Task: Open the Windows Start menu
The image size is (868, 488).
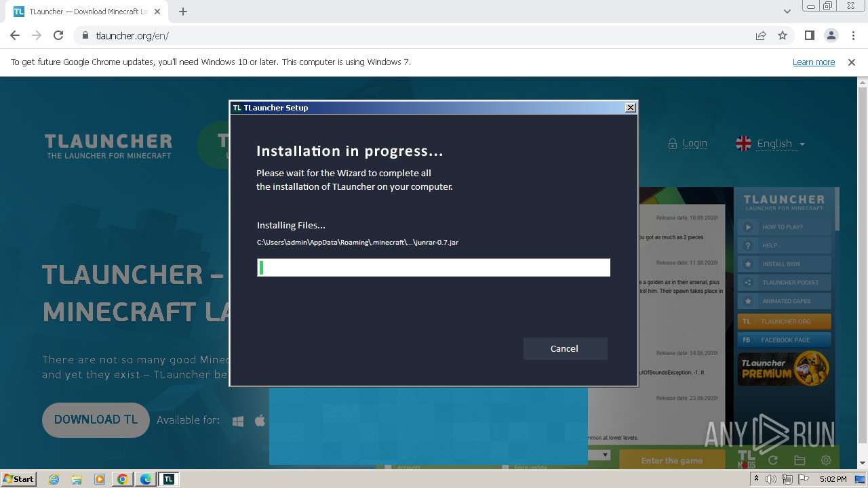Action: click(18, 479)
